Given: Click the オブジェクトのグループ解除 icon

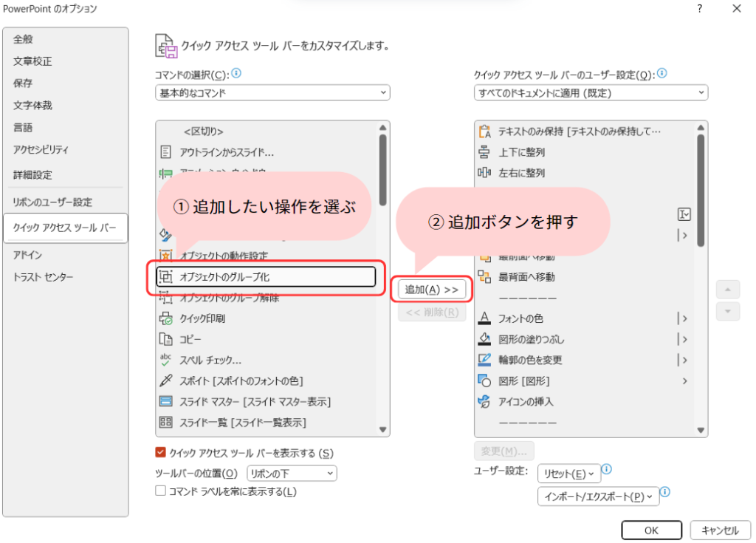Looking at the screenshot, I should pyautogui.click(x=165, y=298).
